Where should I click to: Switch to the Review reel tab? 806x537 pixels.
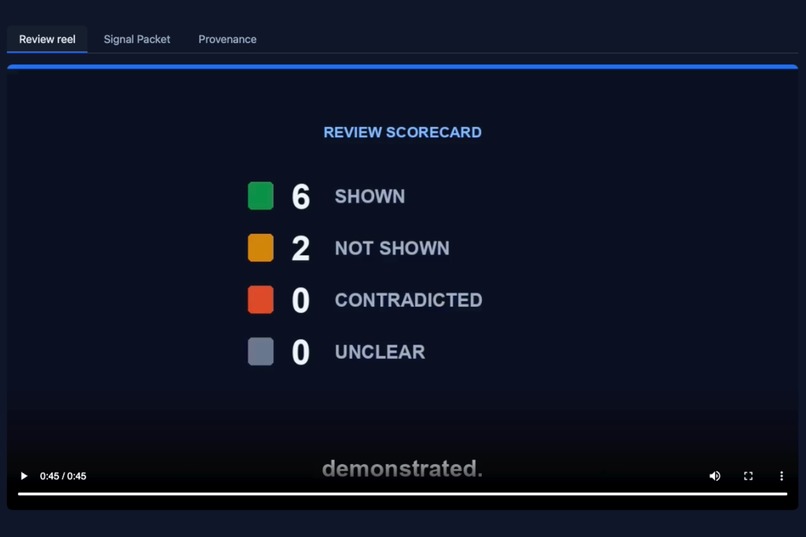(47, 39)
